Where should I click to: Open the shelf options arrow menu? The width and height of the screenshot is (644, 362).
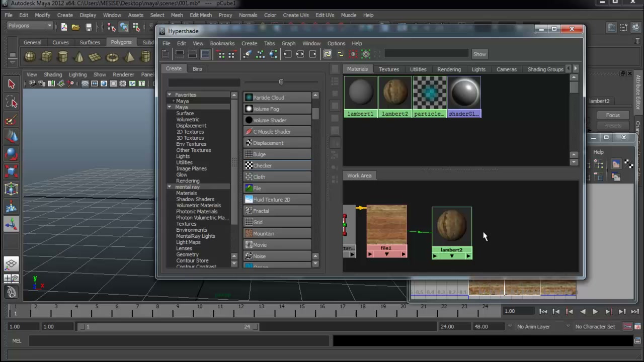(13, 63)
